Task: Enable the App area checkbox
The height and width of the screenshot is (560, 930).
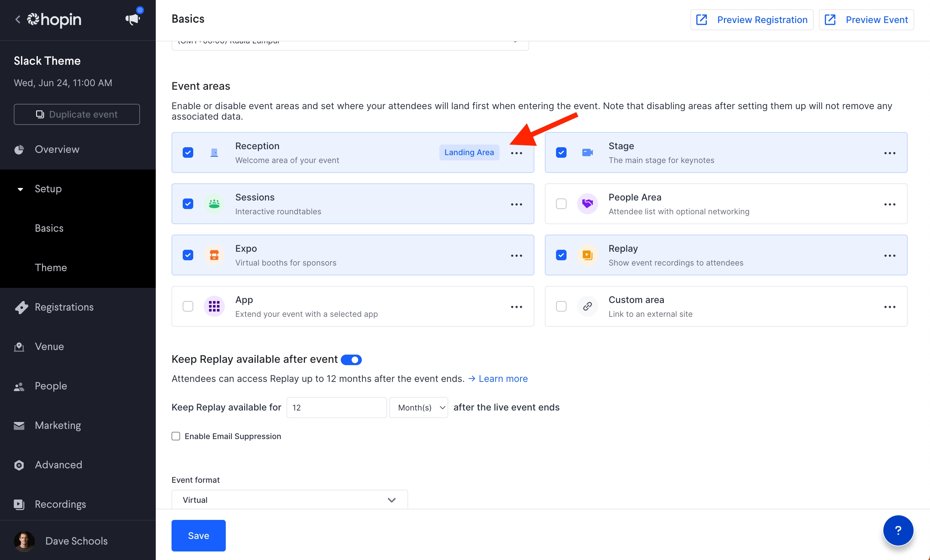Action: click(188, 306)
